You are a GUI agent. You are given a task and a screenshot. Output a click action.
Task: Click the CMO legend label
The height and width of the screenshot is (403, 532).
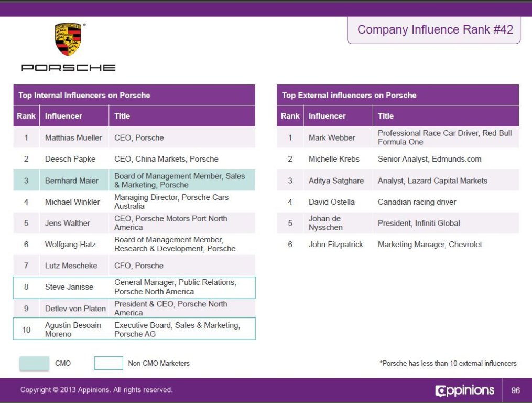63,363
